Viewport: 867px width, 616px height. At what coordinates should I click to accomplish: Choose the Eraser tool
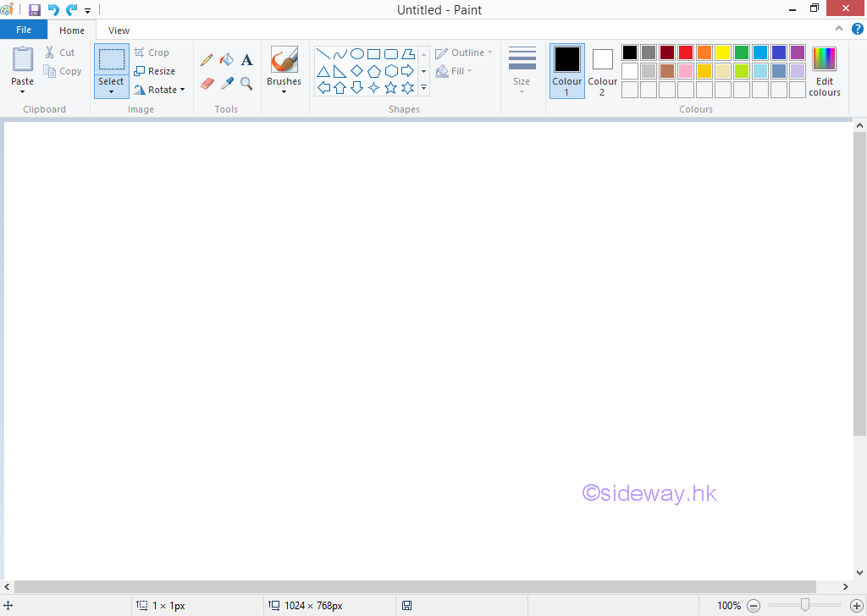coord(207,83)
